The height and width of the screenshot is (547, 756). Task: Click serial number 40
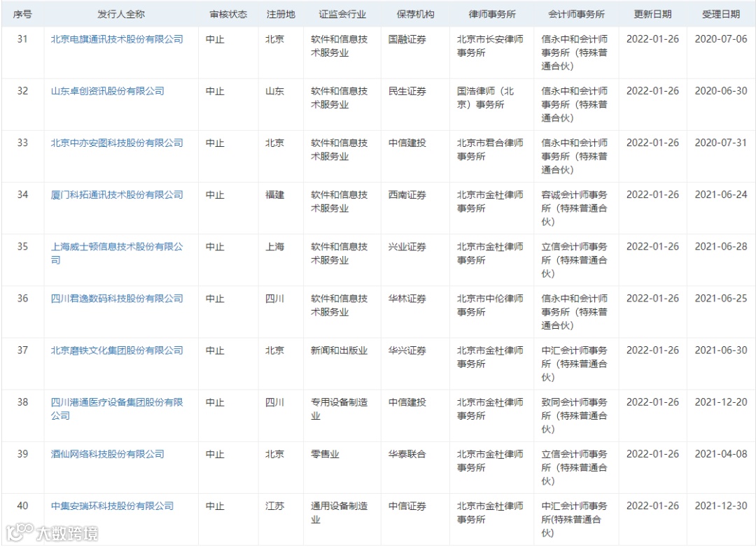tap(22, 506)
